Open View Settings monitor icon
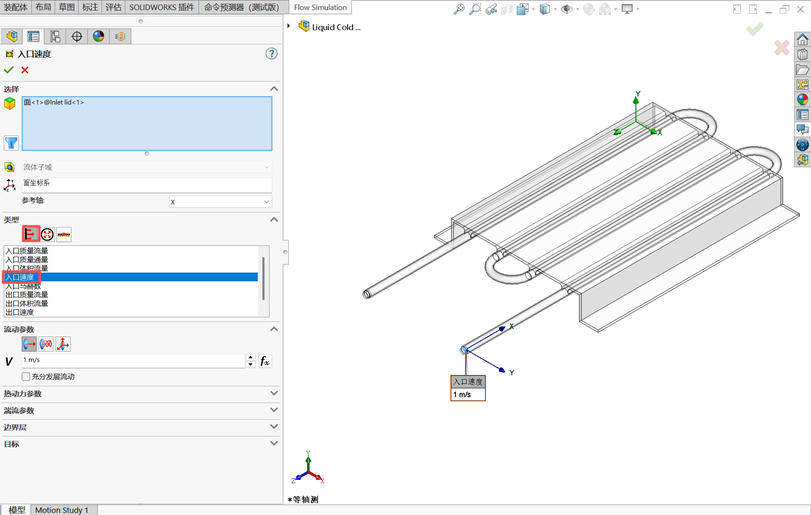 tap(627, 9)
